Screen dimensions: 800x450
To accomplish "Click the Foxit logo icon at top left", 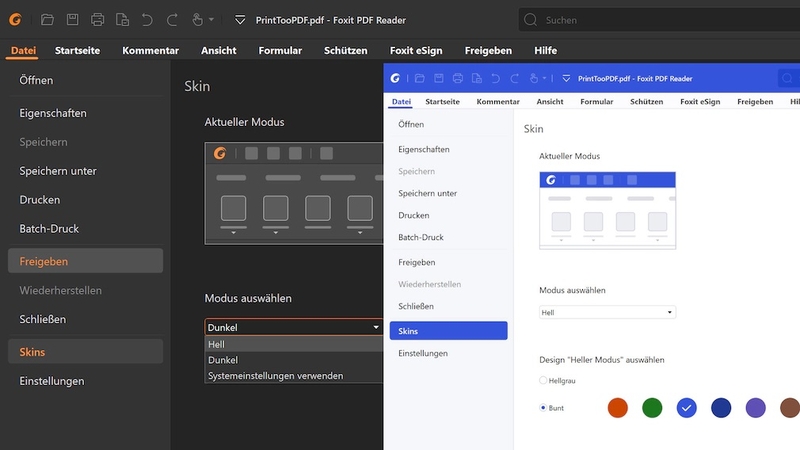I will pos(15,20).
